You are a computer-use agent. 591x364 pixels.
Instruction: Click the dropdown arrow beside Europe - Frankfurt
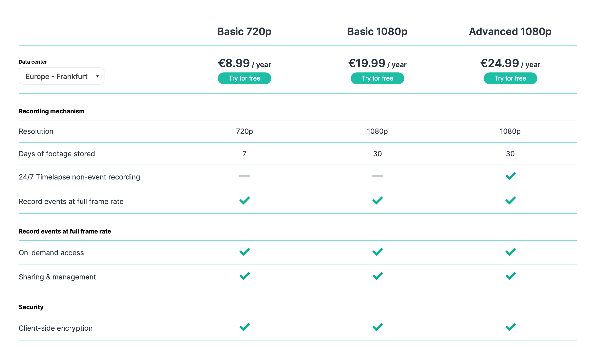(97, 76)
